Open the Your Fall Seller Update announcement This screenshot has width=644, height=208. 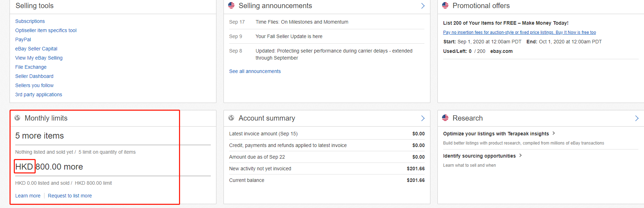289,36
